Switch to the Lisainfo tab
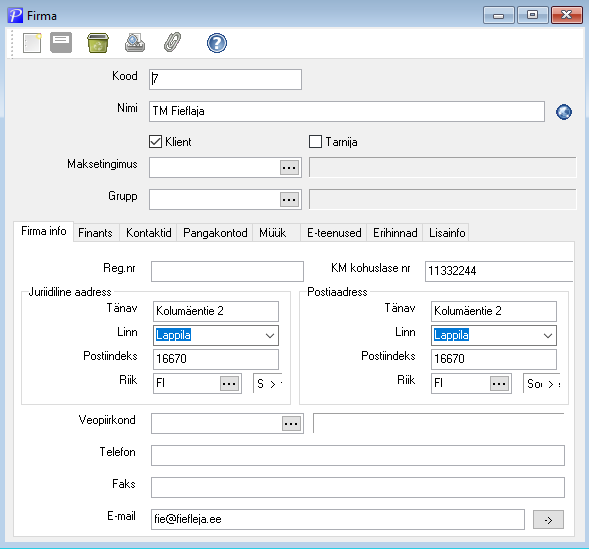This screenshot has height=549, width=589. point(447,233)
